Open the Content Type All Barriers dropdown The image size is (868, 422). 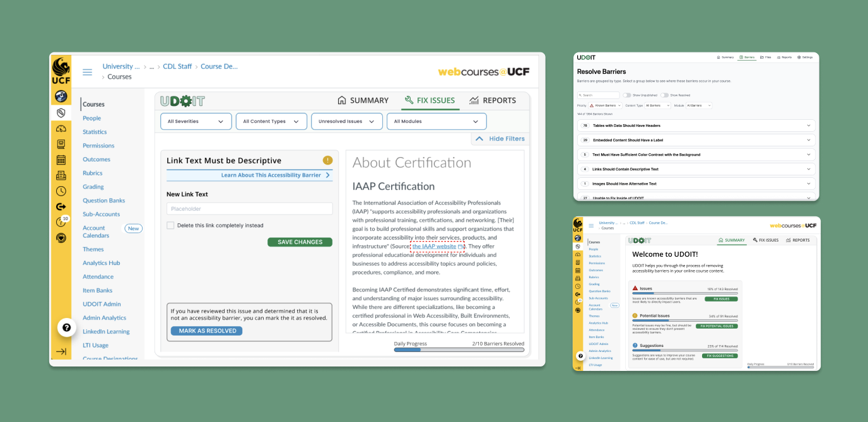pyautogui.click(x=657, y=105)
